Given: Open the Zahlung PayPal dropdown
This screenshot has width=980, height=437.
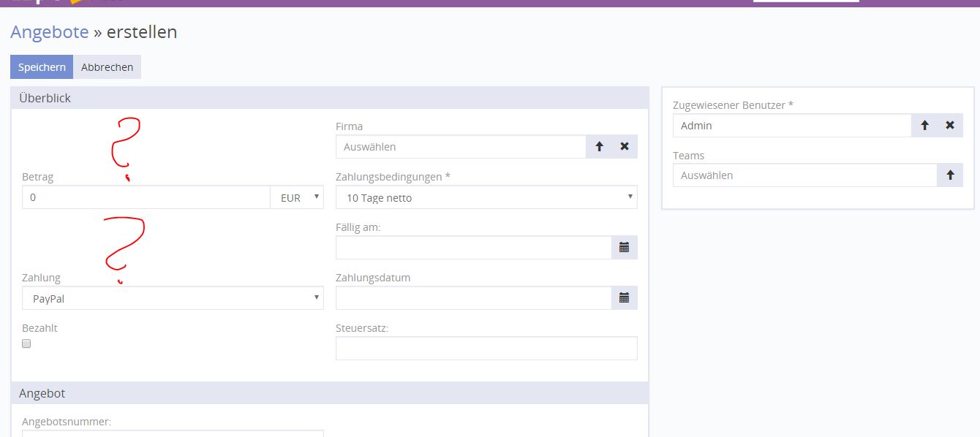Looking at the screenshot, I should click(173, 298).
